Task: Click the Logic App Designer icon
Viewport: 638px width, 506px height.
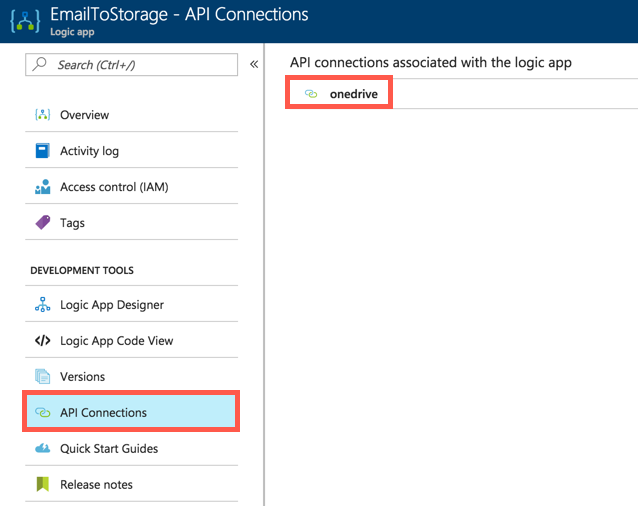Action: [42, 305]
